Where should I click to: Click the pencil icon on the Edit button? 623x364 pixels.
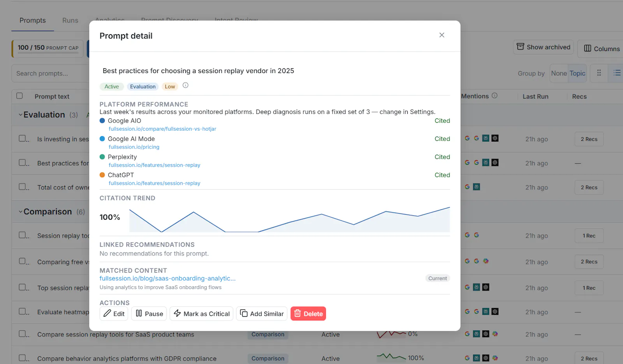[107, 313]
